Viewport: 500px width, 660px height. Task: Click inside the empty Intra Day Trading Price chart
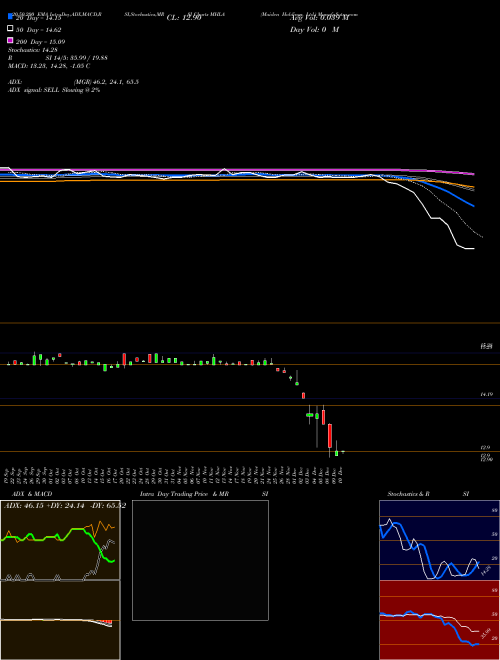coord(200,560)
